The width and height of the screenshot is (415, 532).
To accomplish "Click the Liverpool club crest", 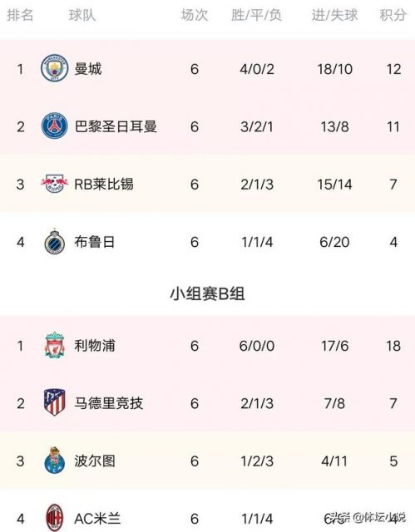I will [54, 345].
